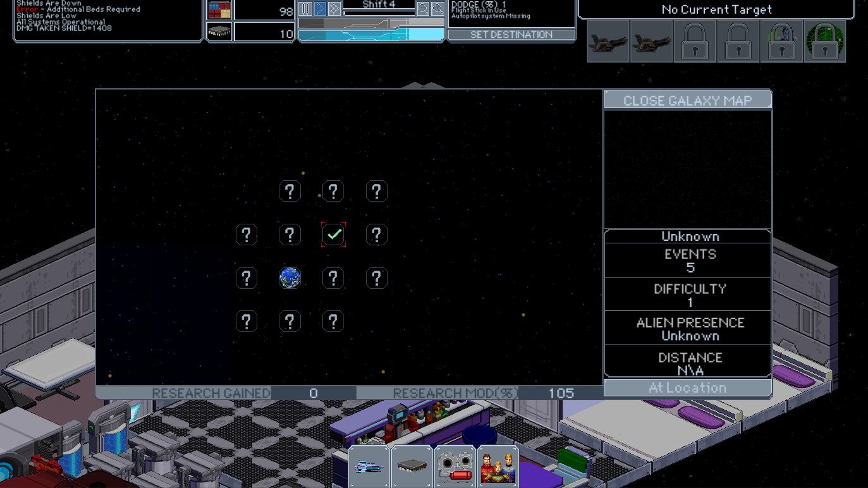Viewport: 868px width, 488px height.
Task: Click the green radar locked slot
Action: pos(824,42)
